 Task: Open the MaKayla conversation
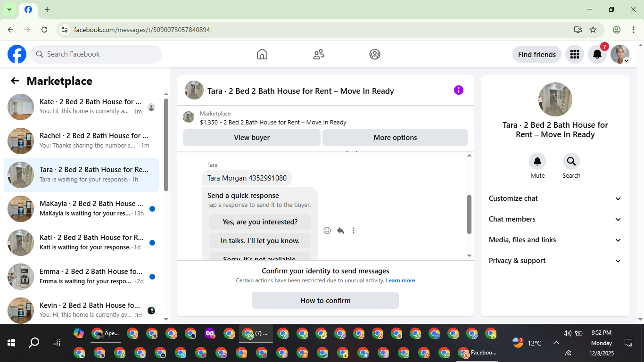[81, 209]
